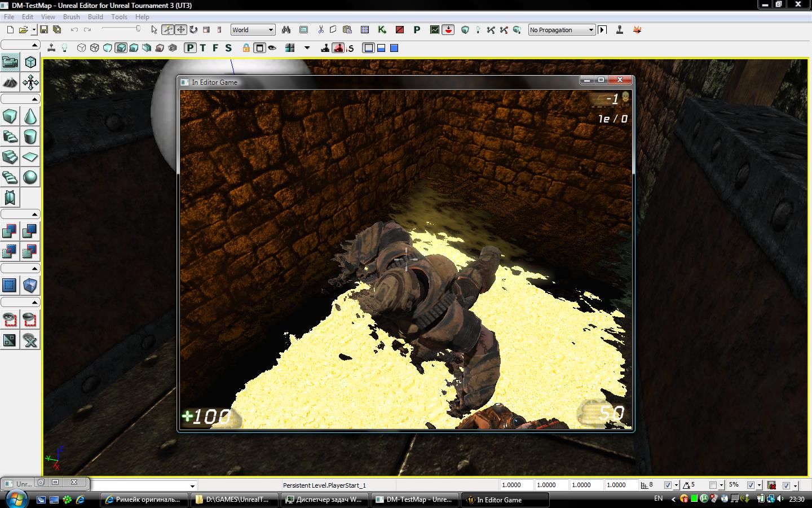Viewport: 812px width, 508px height.
Task: Open the search binoculars tool
Action: pyautogui.click(x=286, y=30)
